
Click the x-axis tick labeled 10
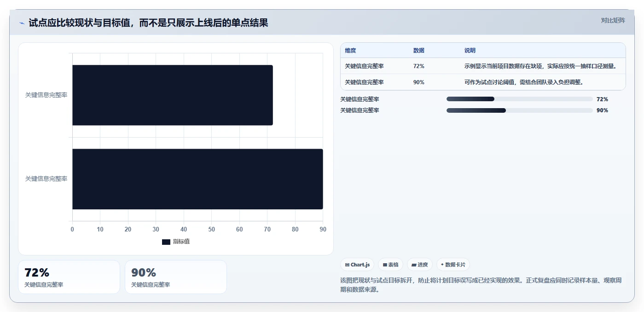pyautogui.click(x=100, y=229)
